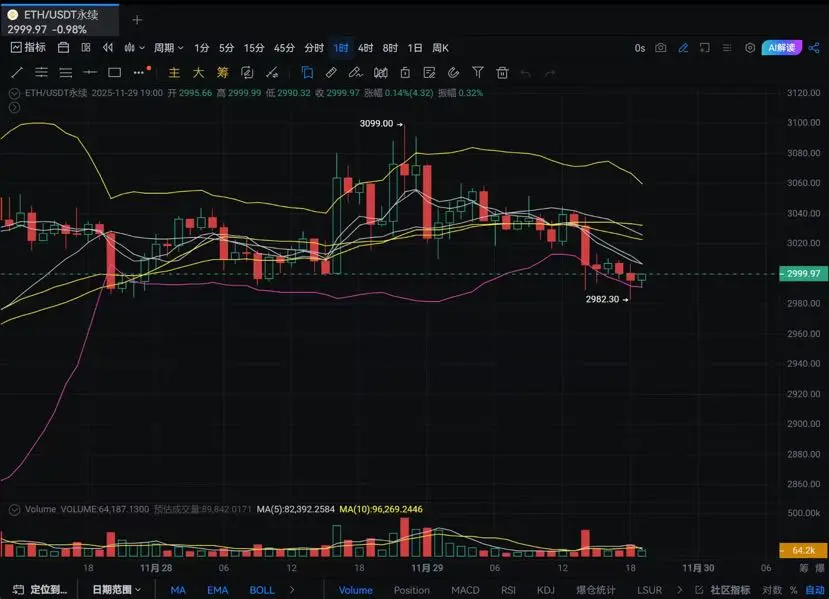The image size is (829, 599).
Task: Click the AI解读 button
Action: tap(781, 48)
